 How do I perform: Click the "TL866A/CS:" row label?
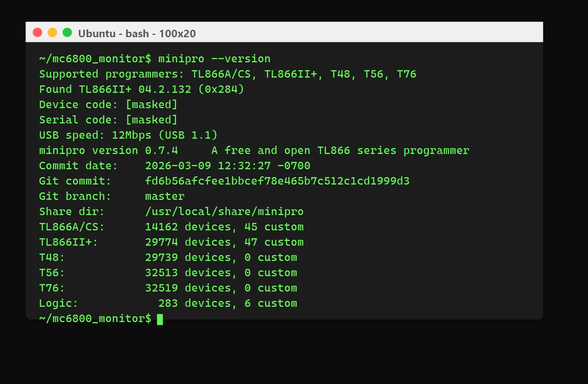[72, 227]
